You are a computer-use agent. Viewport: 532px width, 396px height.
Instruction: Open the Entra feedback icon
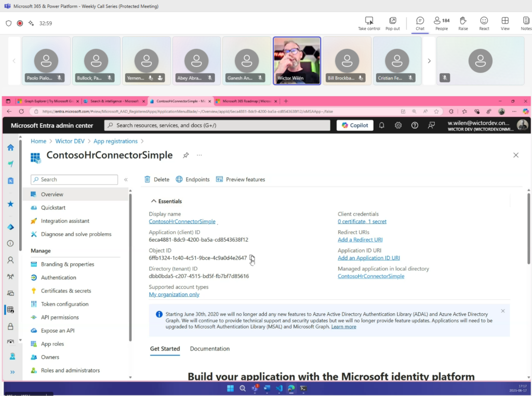click(x=431, y=125)
